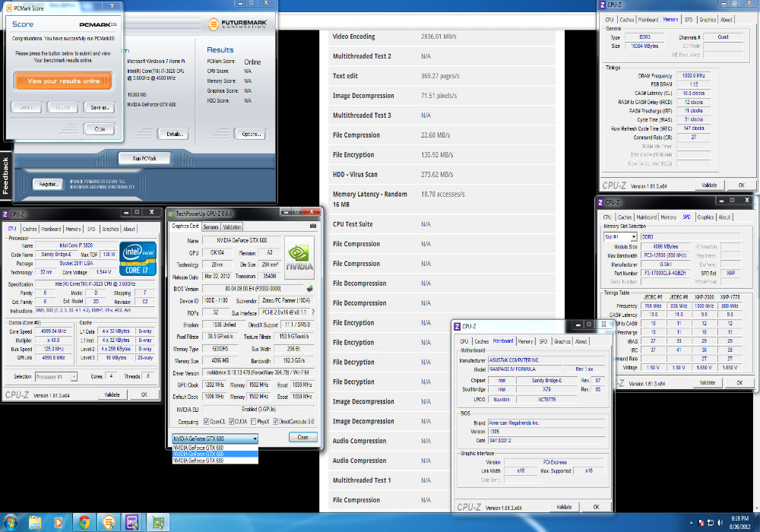Click the Video Encoding result row
This screenshot has width=760, height=532.
pyautogui.click(x=442, y=36)
